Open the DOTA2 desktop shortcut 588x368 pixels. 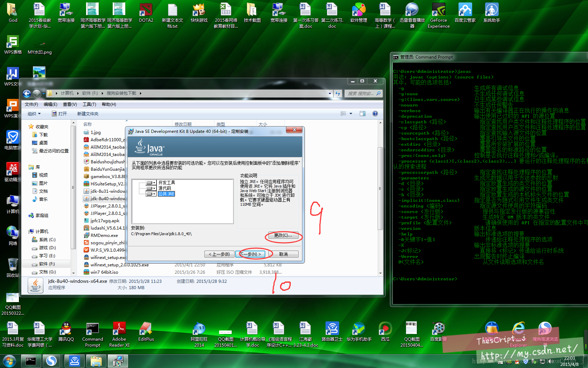pyautogui.click(x=146, y=13)
